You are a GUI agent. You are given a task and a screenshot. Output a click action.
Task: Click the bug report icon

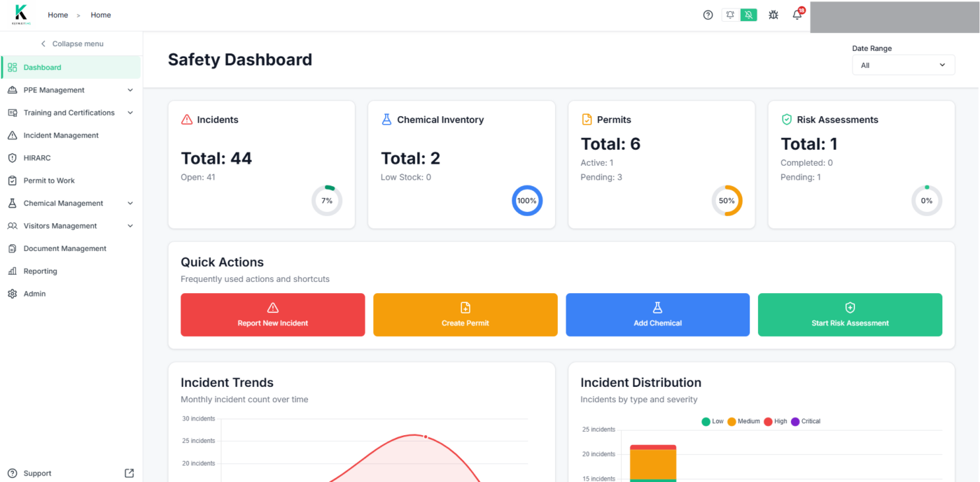pyautogui.click(x=773, y=15)
